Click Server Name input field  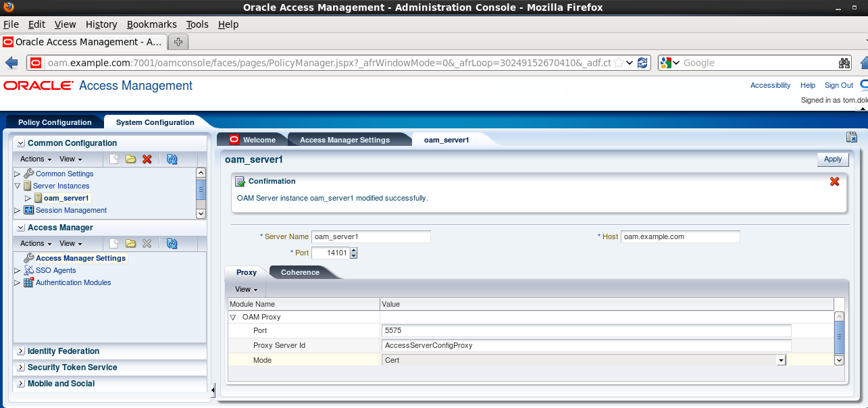coord(371,237)
